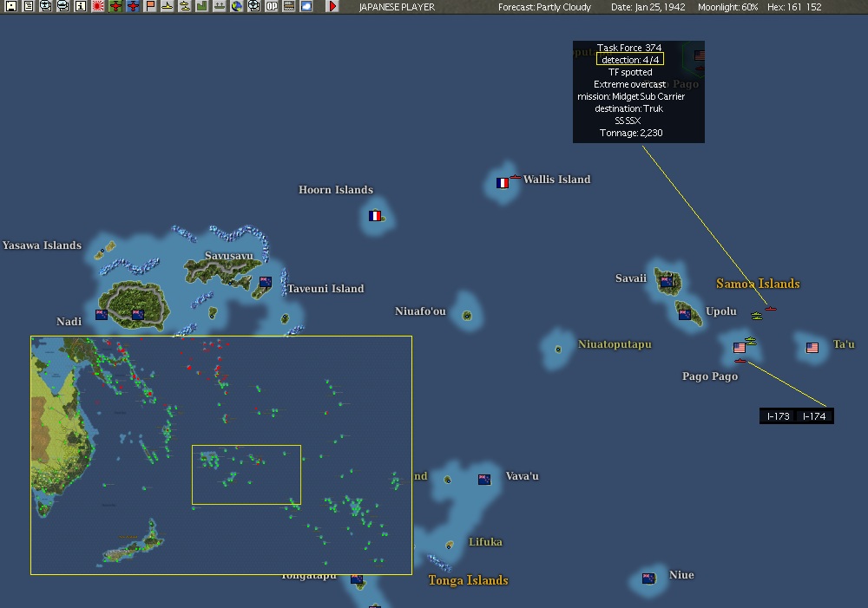Viewport: 868px width, 608px height.
Task: Toggle the red plane on green icon
Action: pos(115,6)
